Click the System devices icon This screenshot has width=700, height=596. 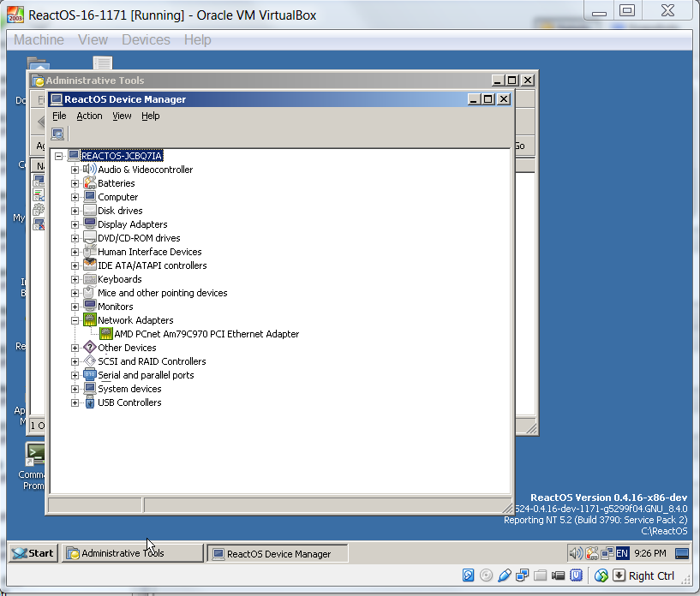click(x=90, y=389)
